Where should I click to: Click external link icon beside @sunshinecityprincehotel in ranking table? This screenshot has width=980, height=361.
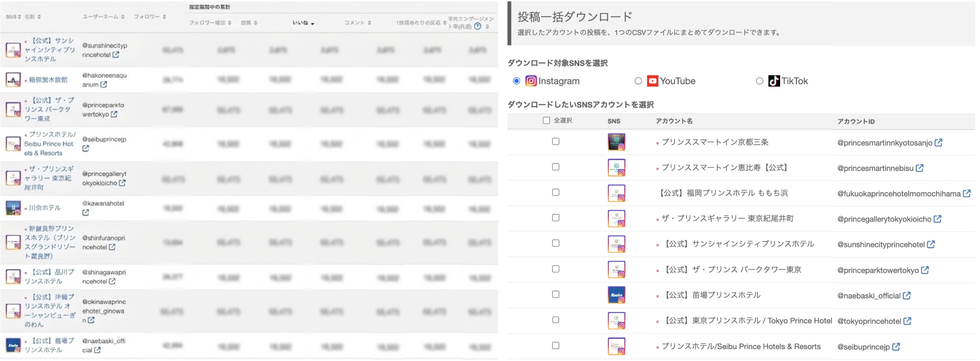pyautogui.click(x=116, y=55)
